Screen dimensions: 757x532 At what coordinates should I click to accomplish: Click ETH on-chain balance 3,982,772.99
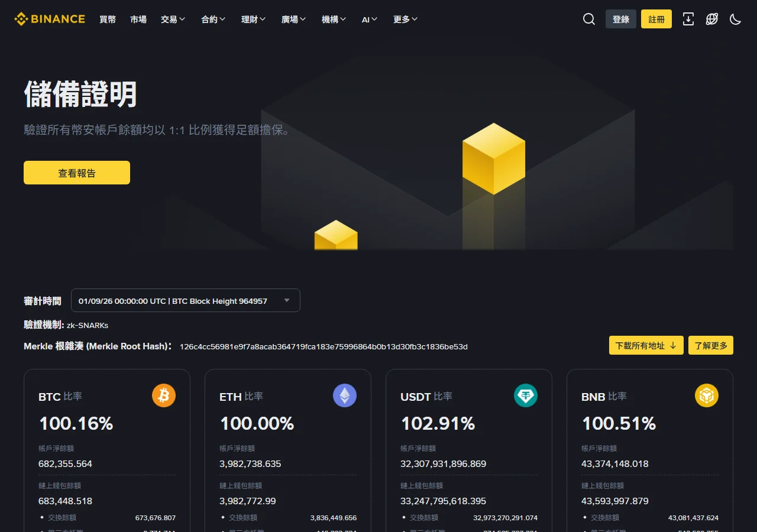[248, 501]
